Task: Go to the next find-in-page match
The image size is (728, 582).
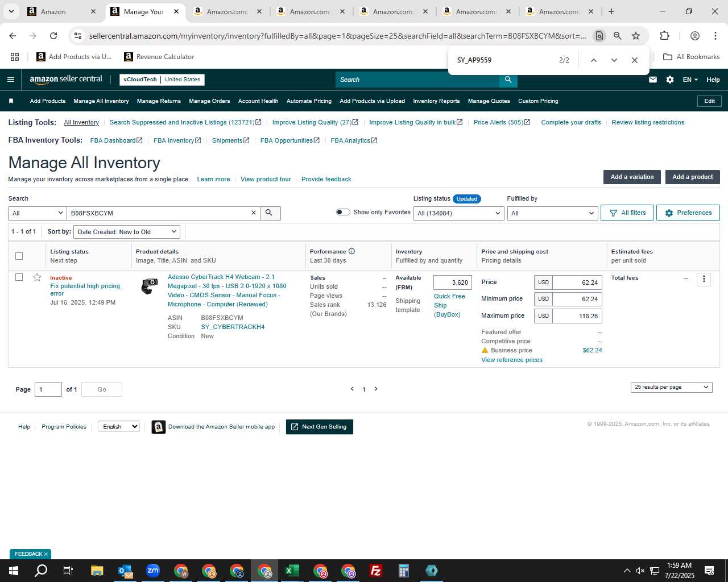Action: pyautogui.click(x=614, y=60)
